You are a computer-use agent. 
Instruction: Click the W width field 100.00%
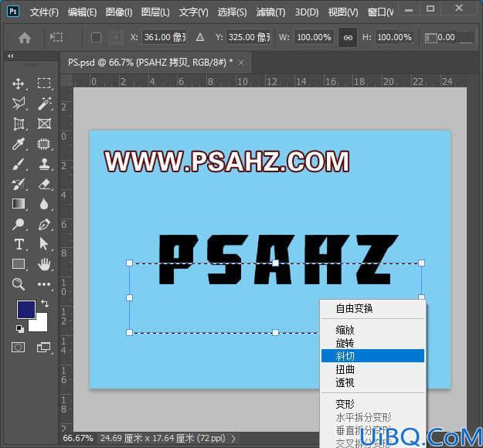point(315,38)
